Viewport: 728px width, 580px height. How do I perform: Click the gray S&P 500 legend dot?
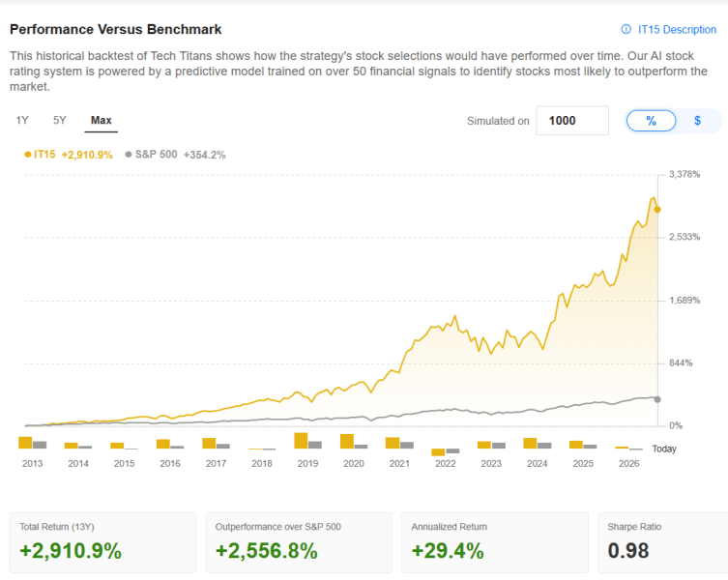pyautogui.click(x=129, y=155)
